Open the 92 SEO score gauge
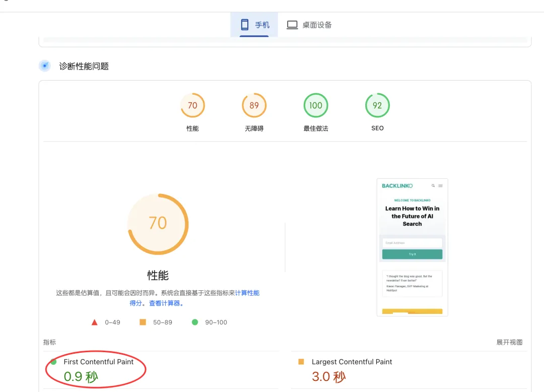This screenshot has width=544, height=392. [377, 106]
